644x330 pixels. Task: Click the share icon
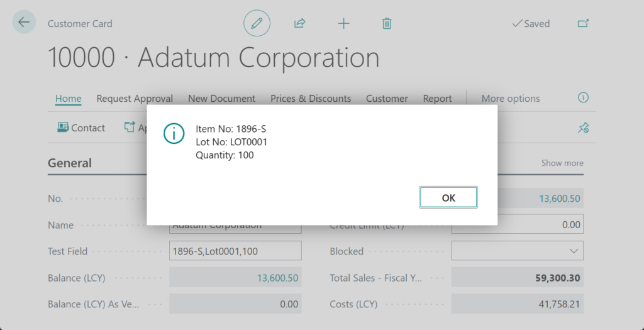tap(300, 23)
